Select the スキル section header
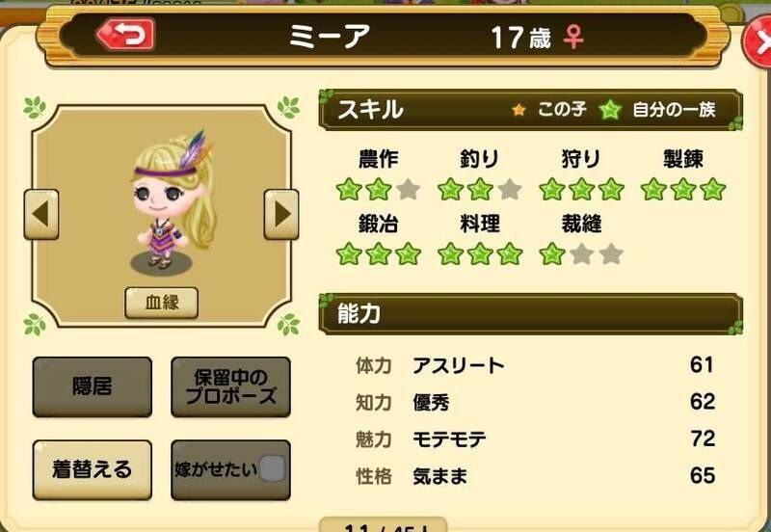Image resolution: width=771 pixels, height=532 pixels. point(531,110)
